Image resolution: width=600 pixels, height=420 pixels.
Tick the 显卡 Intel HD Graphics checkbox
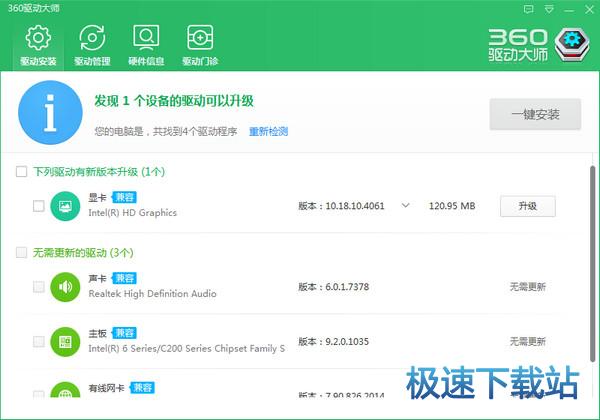point(39,206)
